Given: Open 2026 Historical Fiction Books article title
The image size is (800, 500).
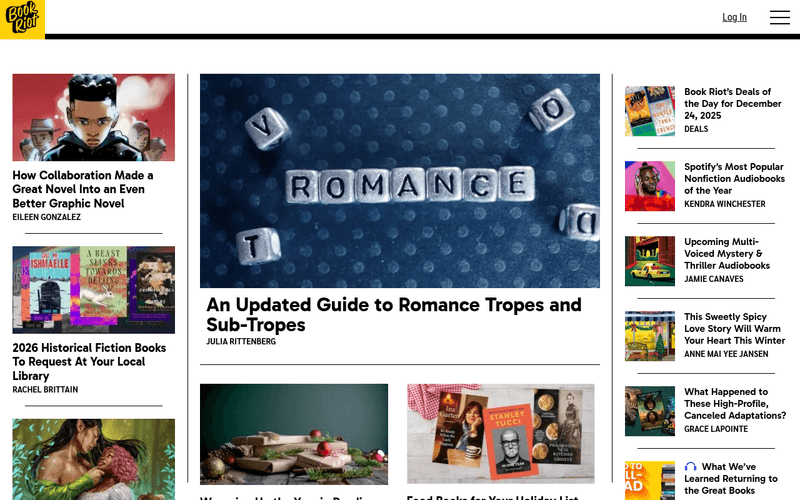Looking at the screenshot, I should click(89, 362).
